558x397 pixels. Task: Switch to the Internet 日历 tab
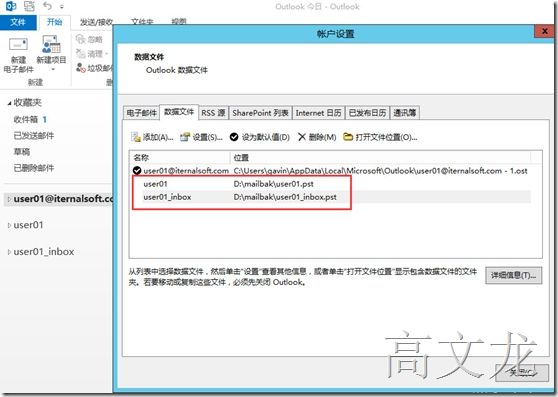(319, 113)
